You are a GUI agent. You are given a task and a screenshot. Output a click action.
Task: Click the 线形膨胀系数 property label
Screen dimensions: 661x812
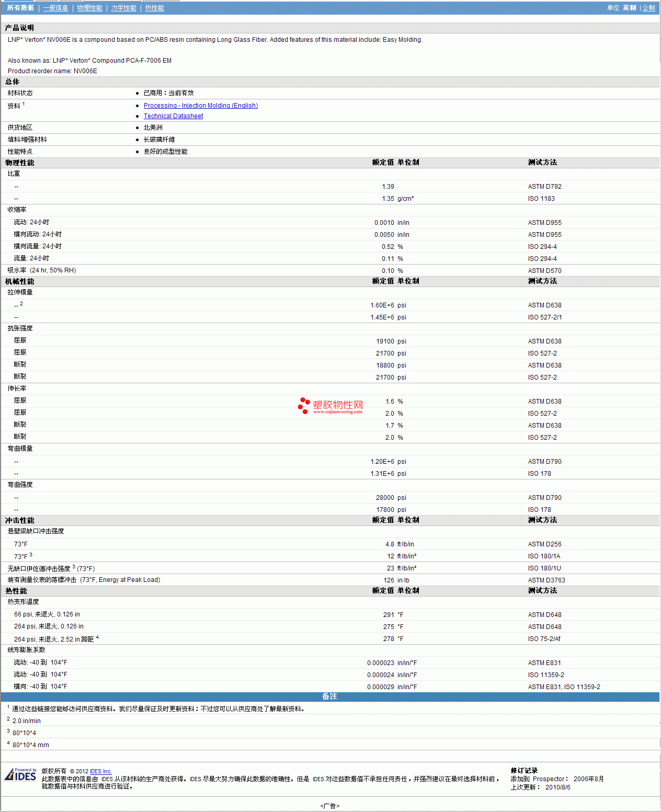point(26,650)
